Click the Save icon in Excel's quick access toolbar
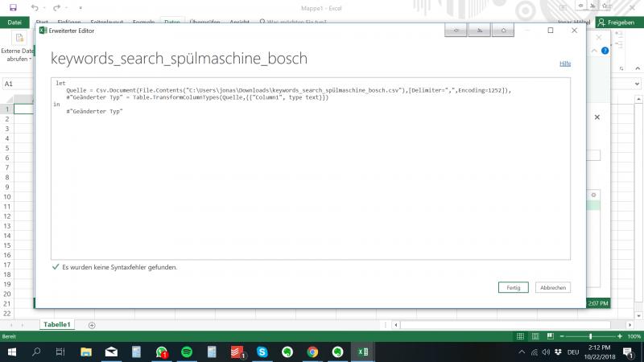 pos(13,7)
